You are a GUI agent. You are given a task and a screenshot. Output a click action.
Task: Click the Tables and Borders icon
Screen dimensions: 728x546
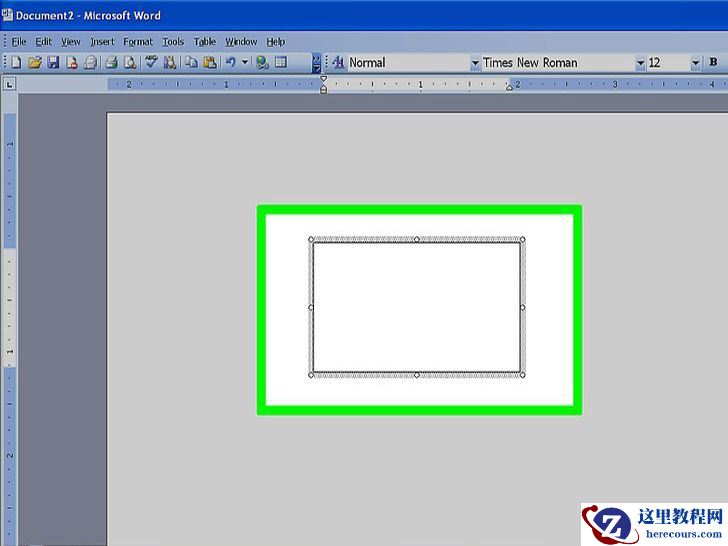tap(281, 62)
